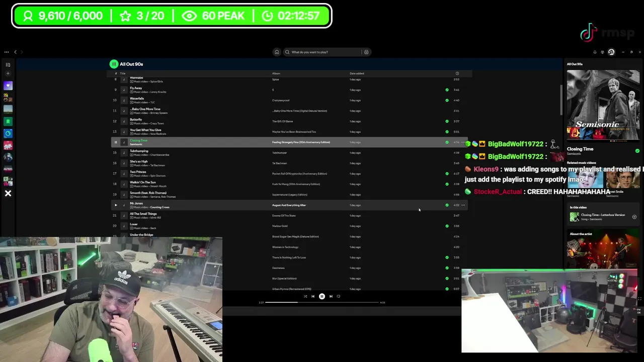Toggle saved checkmark on Fly Away row
Viewport: 644px width, 362px height.
(x=447, y=90)
